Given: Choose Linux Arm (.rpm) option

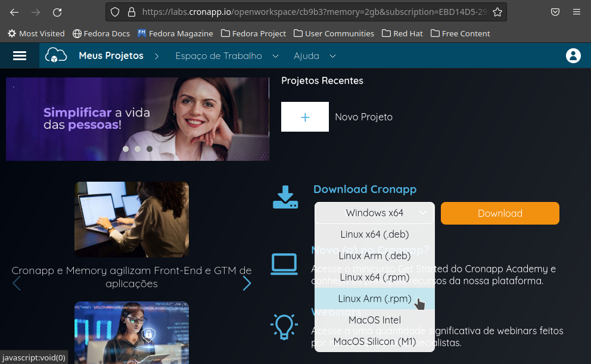Looking at the screenshot, I should click(x=375, y=299).
